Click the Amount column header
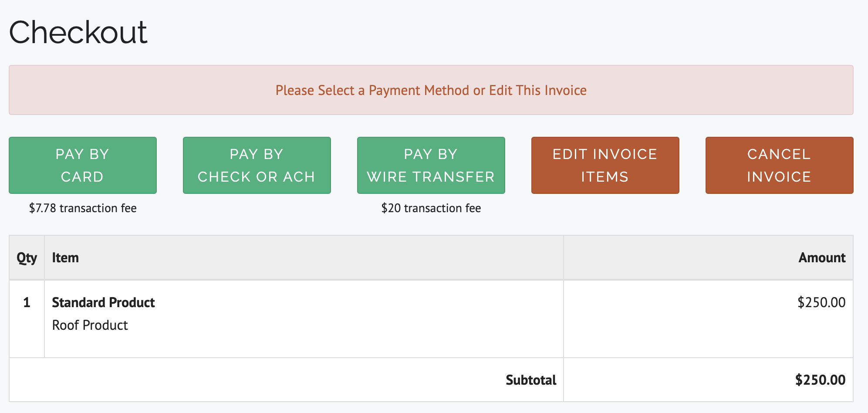The width and height of the screenshot is (868, 413). coord(822,257)
